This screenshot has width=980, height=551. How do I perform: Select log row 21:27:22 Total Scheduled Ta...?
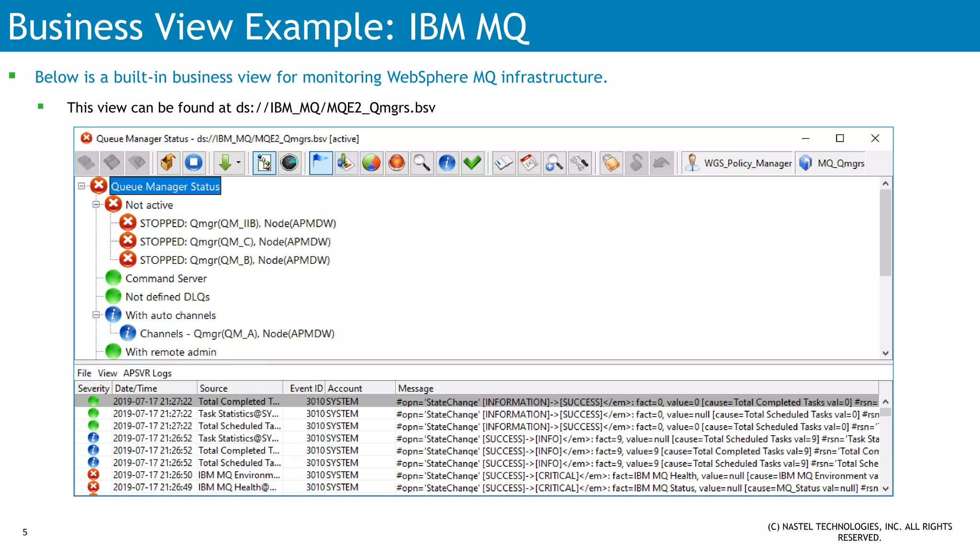point(477,426)
